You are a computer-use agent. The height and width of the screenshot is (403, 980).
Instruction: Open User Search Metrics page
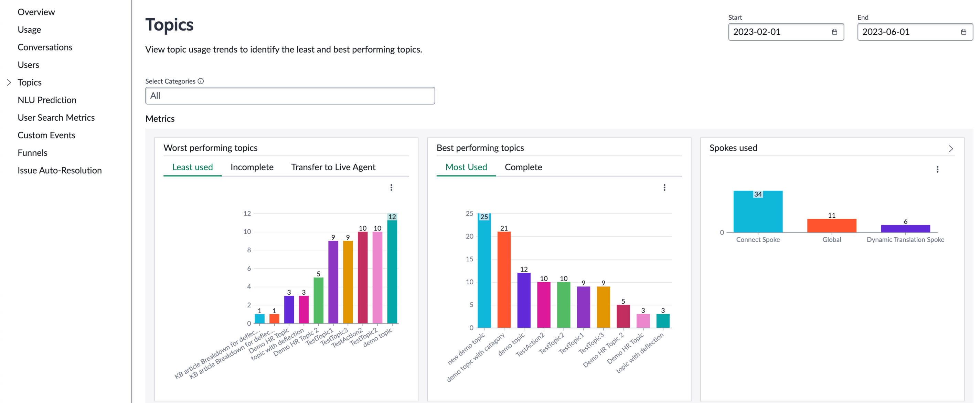56,118
